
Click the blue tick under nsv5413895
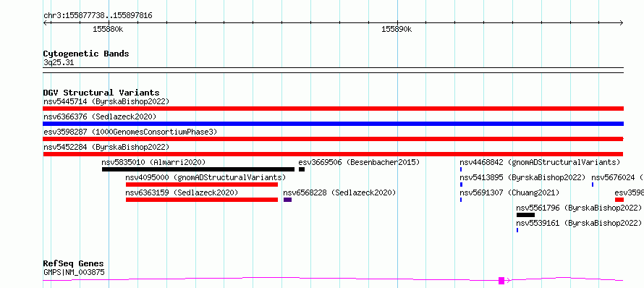[x=461, y=185]
